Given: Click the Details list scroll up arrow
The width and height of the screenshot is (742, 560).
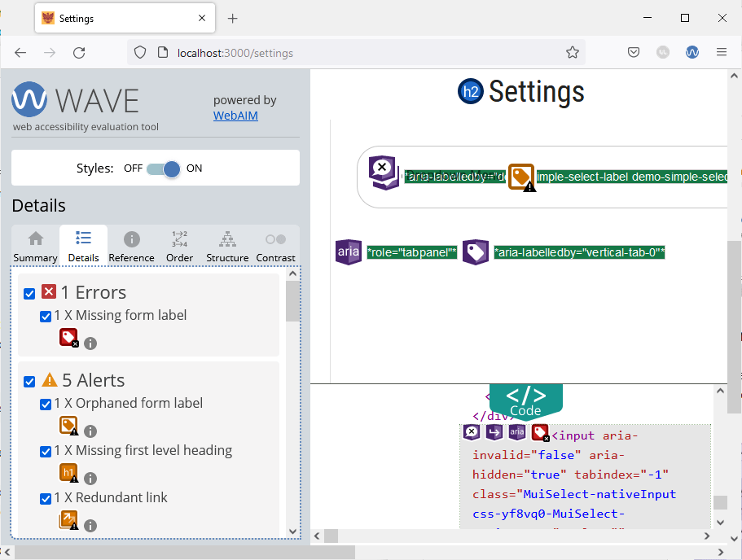Looking at the screenshot, I should 293,273.
